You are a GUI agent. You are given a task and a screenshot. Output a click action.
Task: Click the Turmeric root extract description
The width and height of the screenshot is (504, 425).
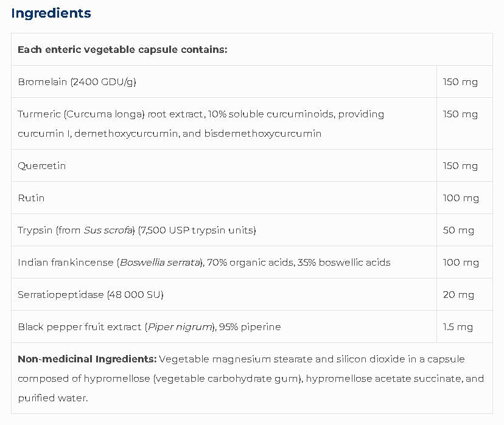(201, 123)
